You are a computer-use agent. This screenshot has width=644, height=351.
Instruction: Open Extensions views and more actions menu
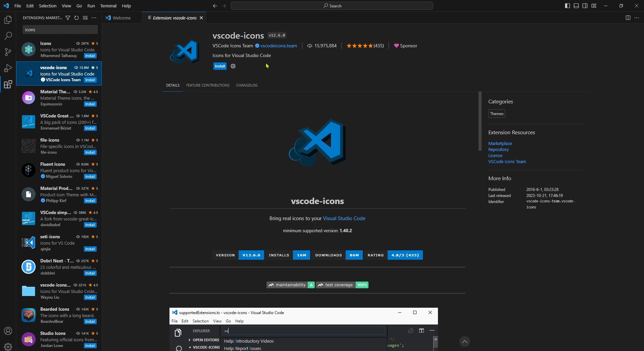point(94,18)
